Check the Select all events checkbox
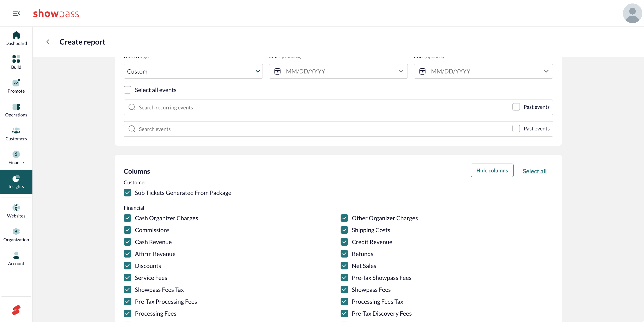 coord(128,90)
